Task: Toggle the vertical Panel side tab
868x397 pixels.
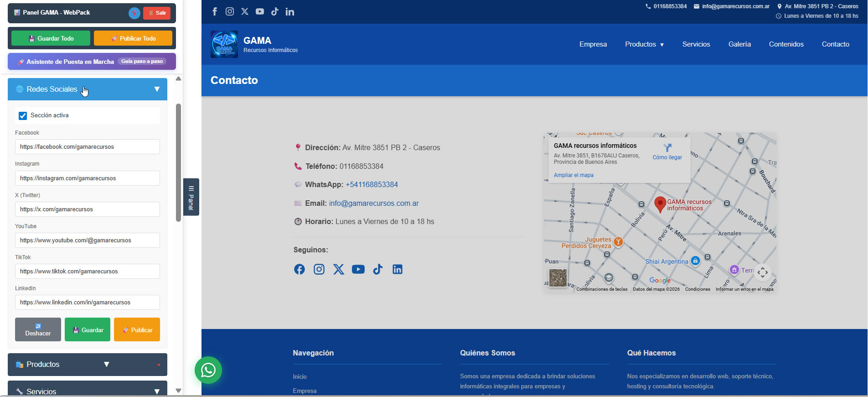Action: 191,197
